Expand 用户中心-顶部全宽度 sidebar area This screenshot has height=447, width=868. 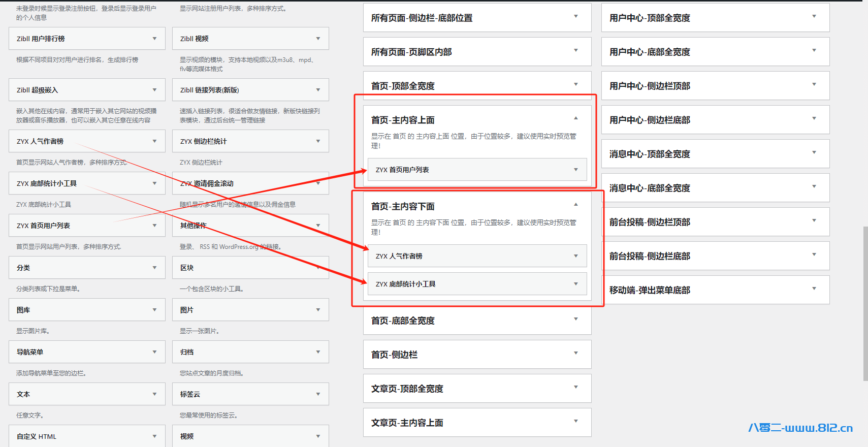point(814,16)
